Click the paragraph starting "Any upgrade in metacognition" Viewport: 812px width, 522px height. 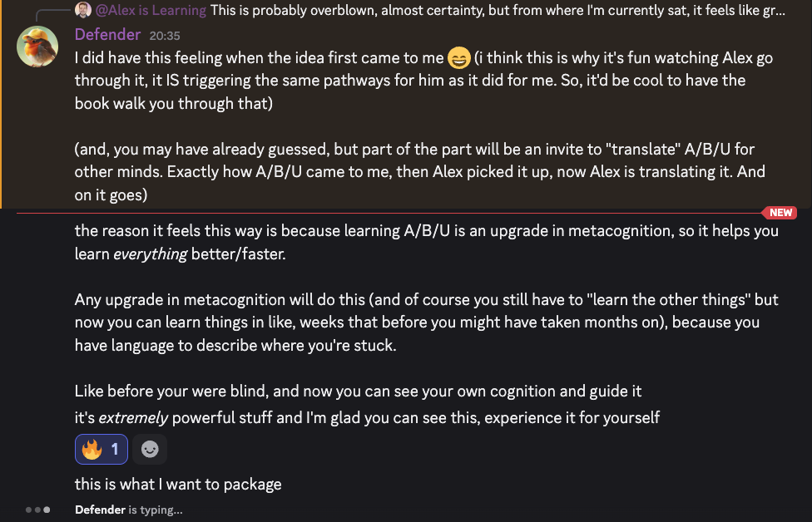[x=416, y=322]
